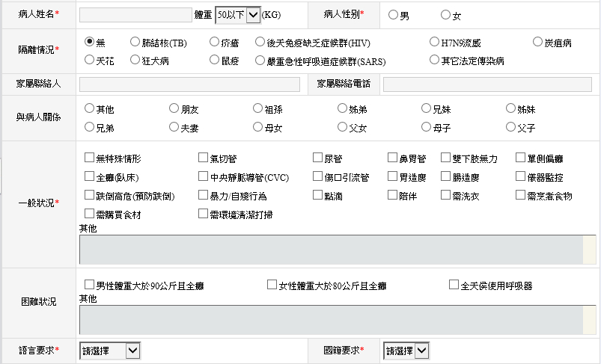Select the H7N9流感 radio button
The image size is (601, 364).
(x=435, y=42)
